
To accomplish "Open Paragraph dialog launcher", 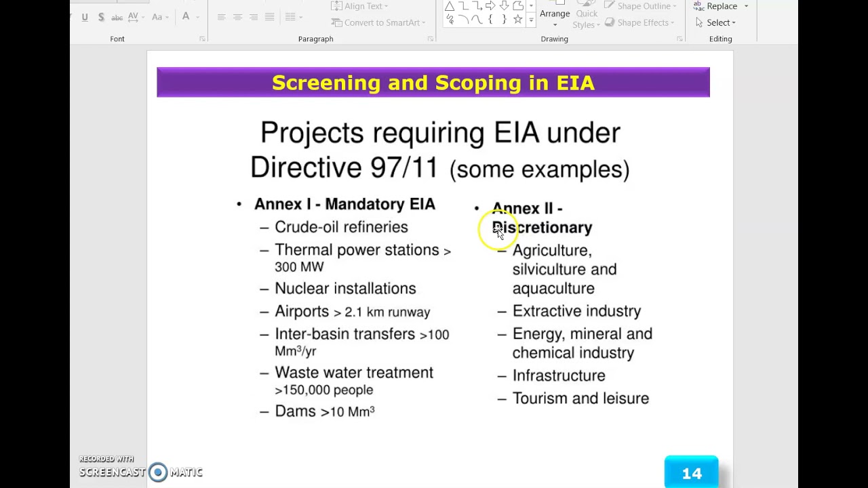I will 430,39.
